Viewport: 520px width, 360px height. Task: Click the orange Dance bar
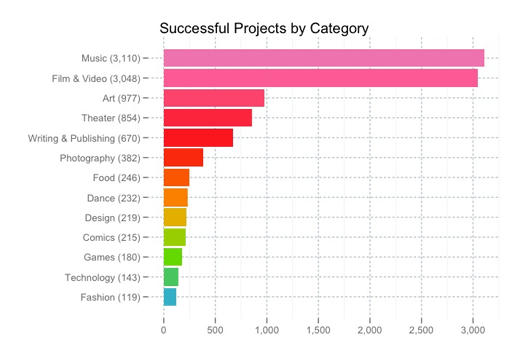(x=176, y=197)
